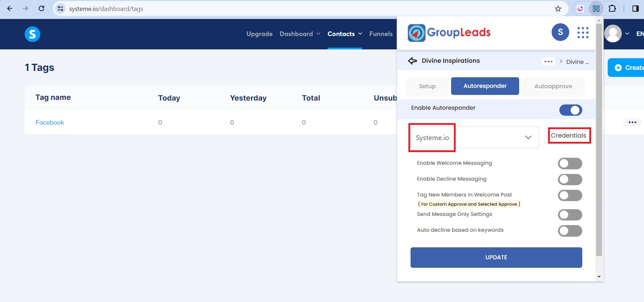Toggle Tag New Members In Welcome Post
644x302 pixels.
[570, 195]
